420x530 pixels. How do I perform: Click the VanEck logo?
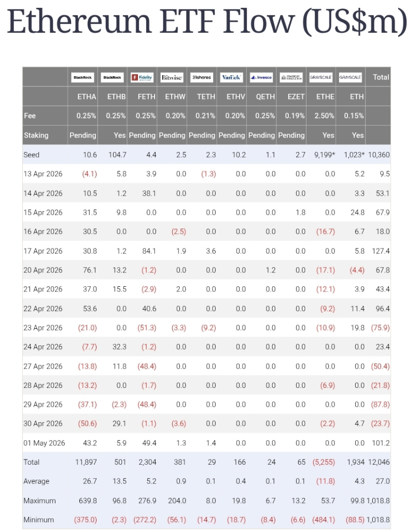[x=231, y=77]
